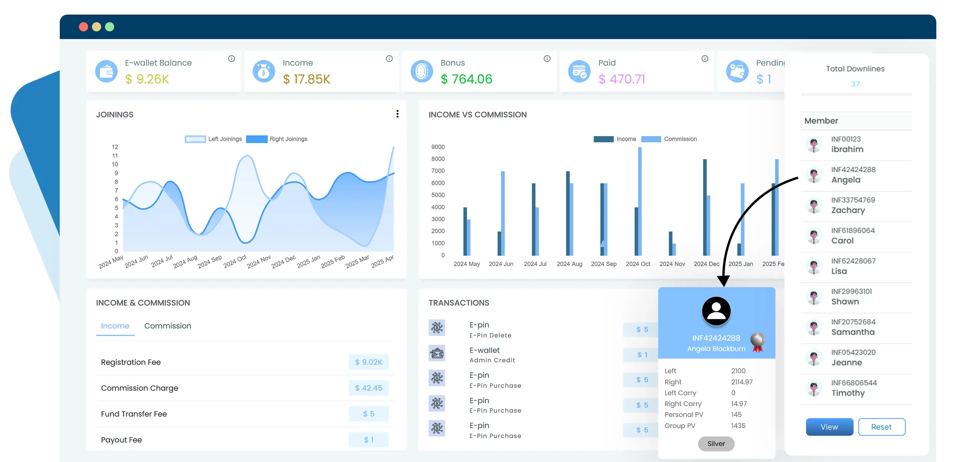
Task: Select member name Zachary
Action: click(x=848, y=210)
